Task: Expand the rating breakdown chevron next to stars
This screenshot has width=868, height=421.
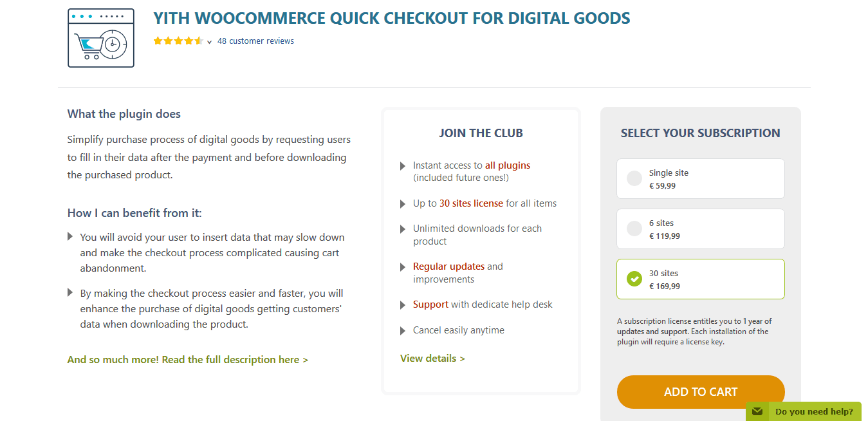Action: click(x=210, y=42)
